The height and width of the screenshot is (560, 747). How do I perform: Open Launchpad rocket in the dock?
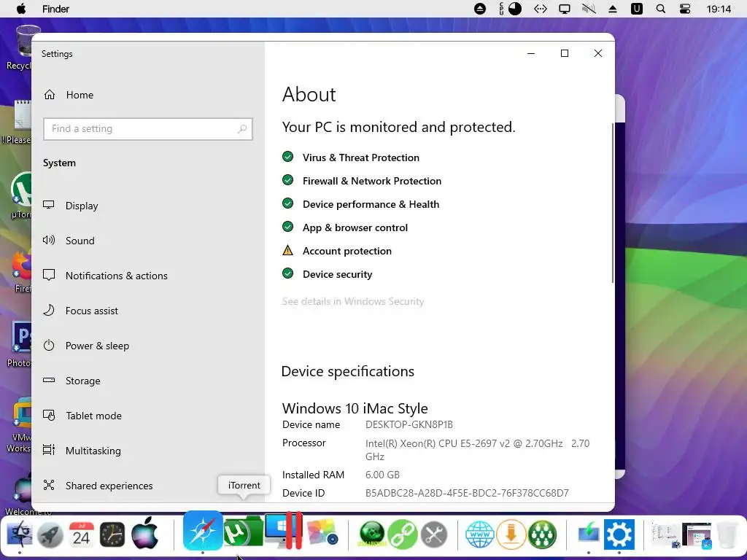pos(50,534)
